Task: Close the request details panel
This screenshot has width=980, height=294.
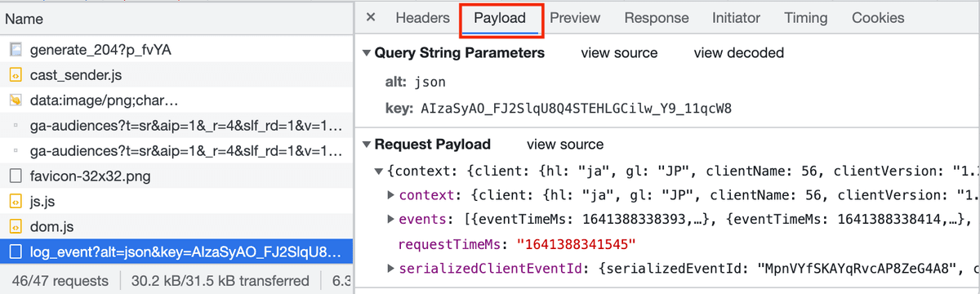Action: (371, 18)
